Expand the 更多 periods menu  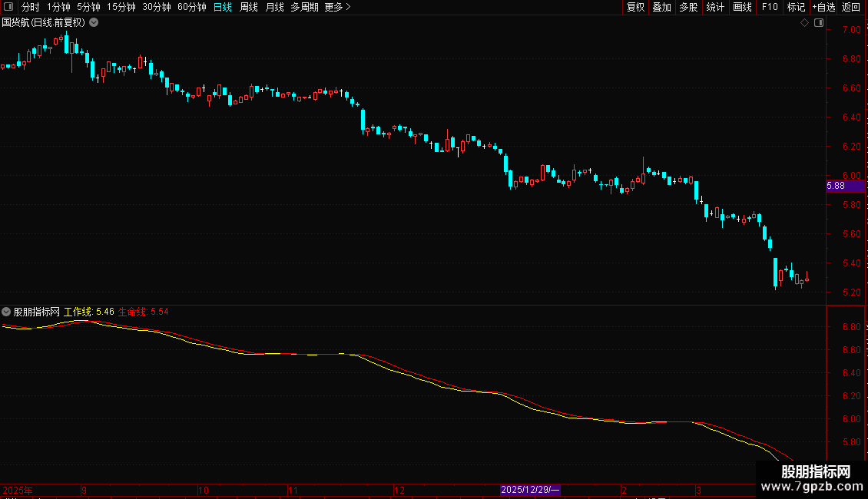(338, 7)
